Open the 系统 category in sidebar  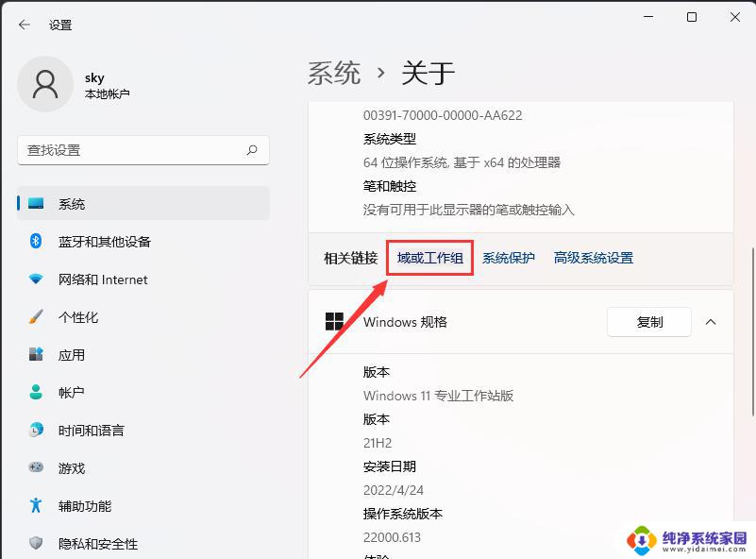(x=143, y=204)
